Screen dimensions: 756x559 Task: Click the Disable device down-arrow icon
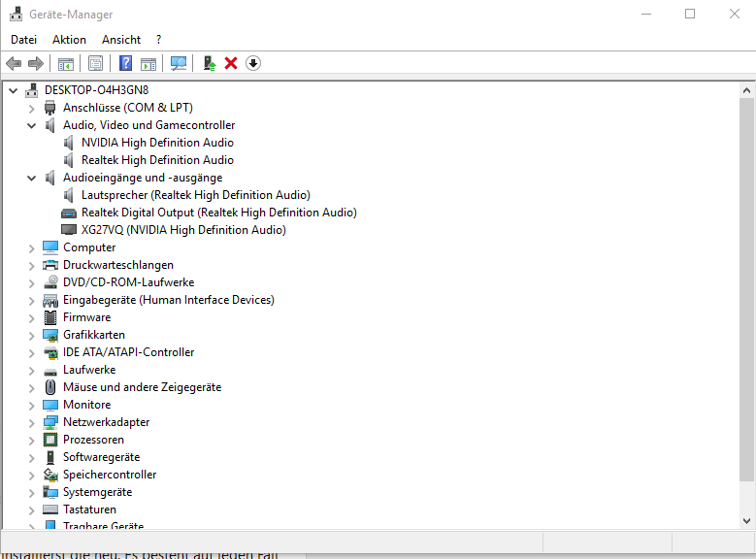coord(253,63)
